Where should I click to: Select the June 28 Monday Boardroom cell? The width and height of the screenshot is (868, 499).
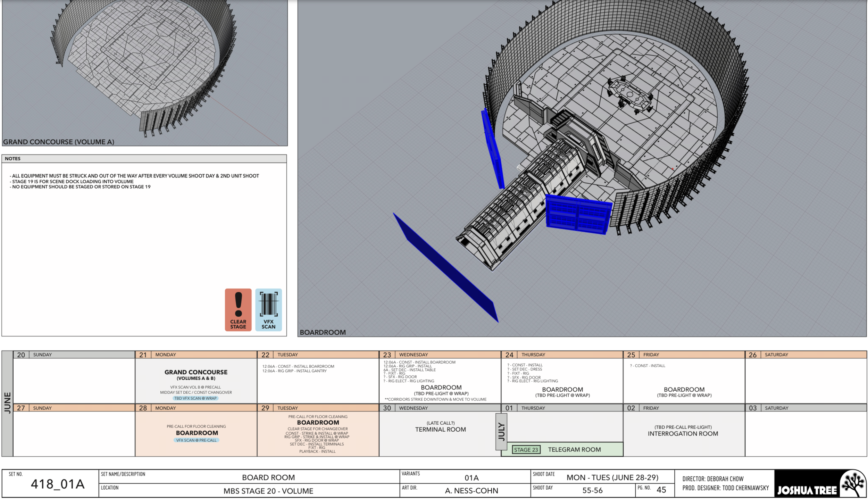point(196,433)
